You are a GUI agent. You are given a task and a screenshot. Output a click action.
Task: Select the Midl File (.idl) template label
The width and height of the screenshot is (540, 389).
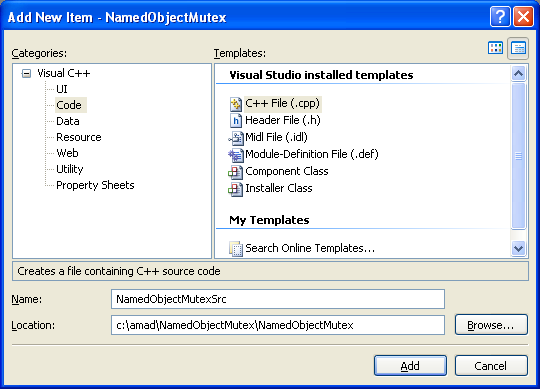276,137
